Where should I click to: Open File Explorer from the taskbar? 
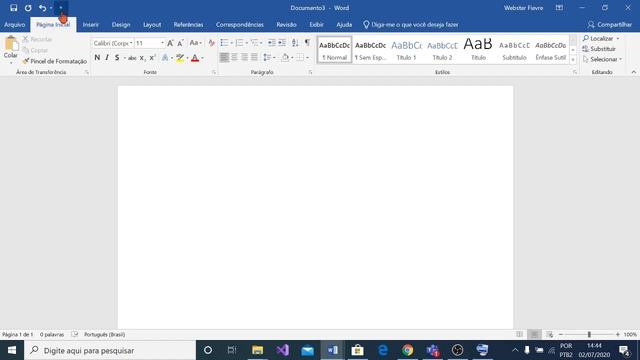coord(258,350)
